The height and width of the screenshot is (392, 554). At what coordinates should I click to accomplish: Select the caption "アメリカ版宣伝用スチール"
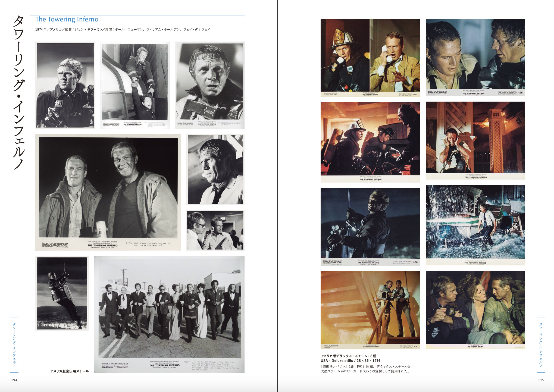coord(70,371)
